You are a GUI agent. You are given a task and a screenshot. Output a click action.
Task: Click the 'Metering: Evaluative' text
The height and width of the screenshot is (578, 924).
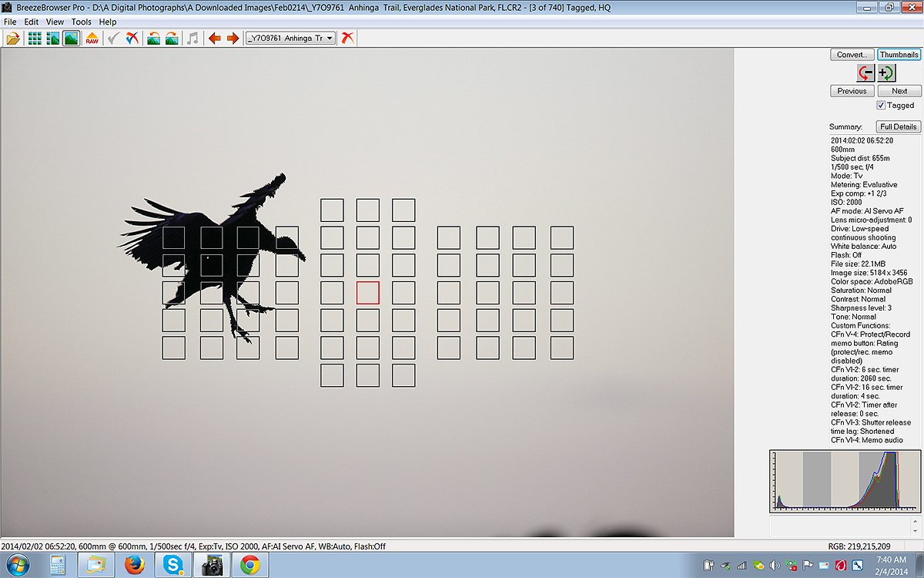864,185
